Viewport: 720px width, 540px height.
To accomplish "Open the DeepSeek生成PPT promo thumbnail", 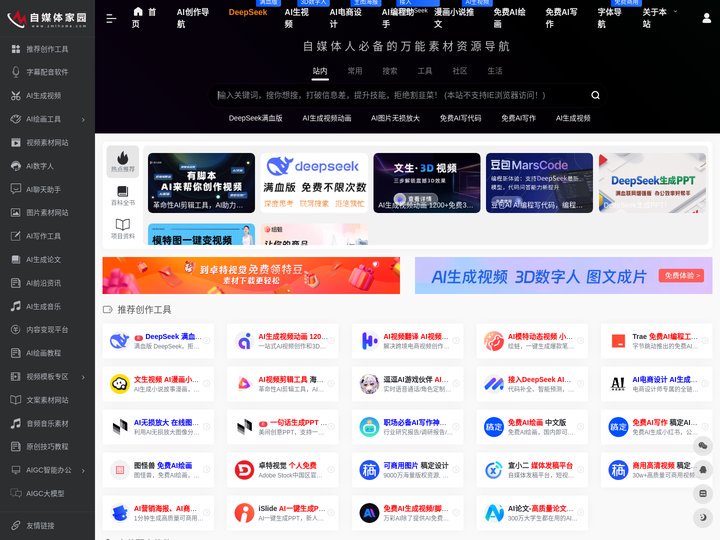I will (652, 183).
